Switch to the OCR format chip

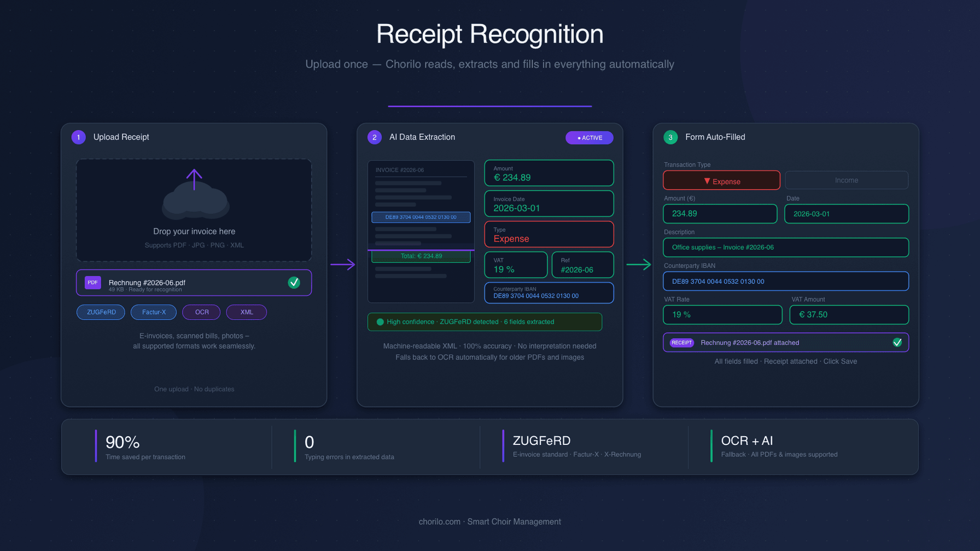coord(201,312)
